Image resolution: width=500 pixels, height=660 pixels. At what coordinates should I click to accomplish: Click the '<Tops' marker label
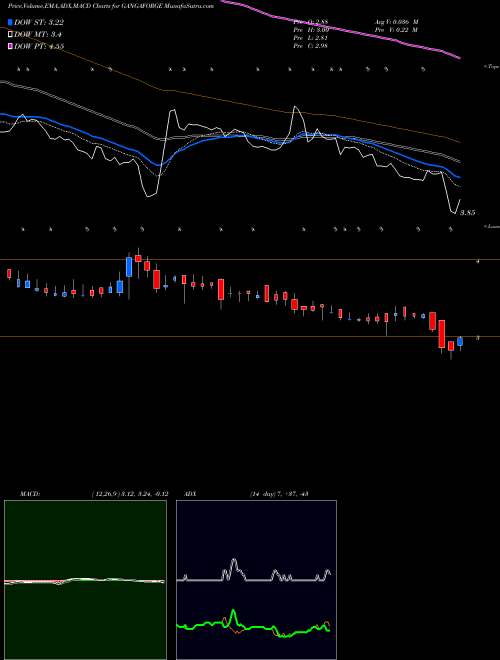click(491, 67)
